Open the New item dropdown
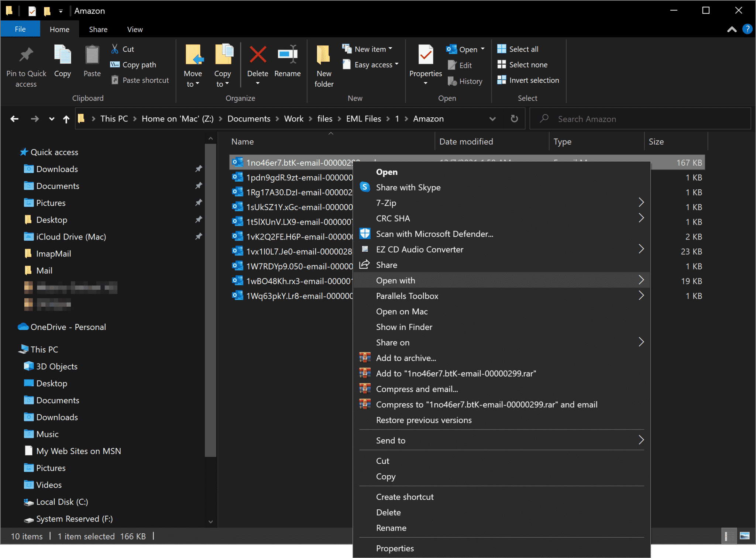This screenshot has height=558, width=756. tap(367, 49)
